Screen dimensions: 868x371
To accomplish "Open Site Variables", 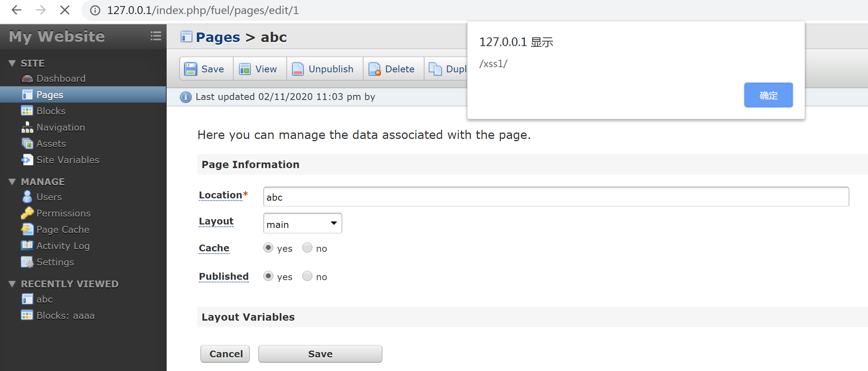I will pyautogui.click(x=68, y=160).
